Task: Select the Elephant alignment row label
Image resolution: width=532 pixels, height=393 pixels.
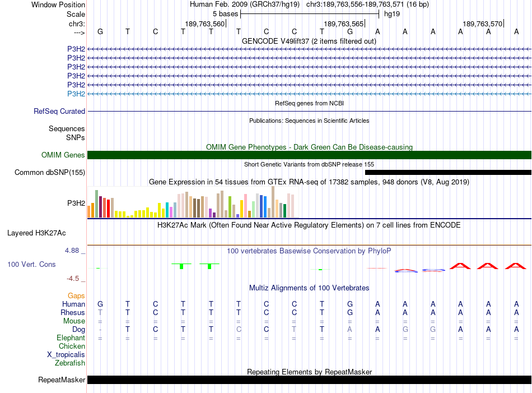Action: (71, 337)
